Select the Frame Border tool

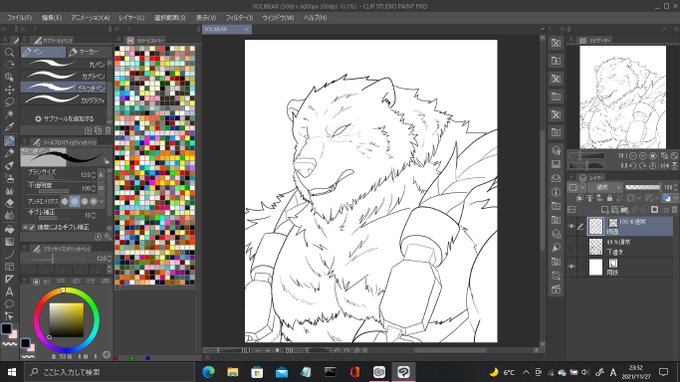(9, 267)
